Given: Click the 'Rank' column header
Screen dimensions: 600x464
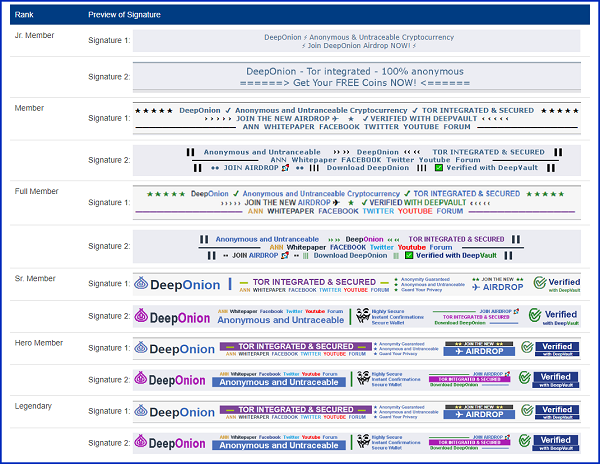Looking at the screenshot, I should click(24, 15).
